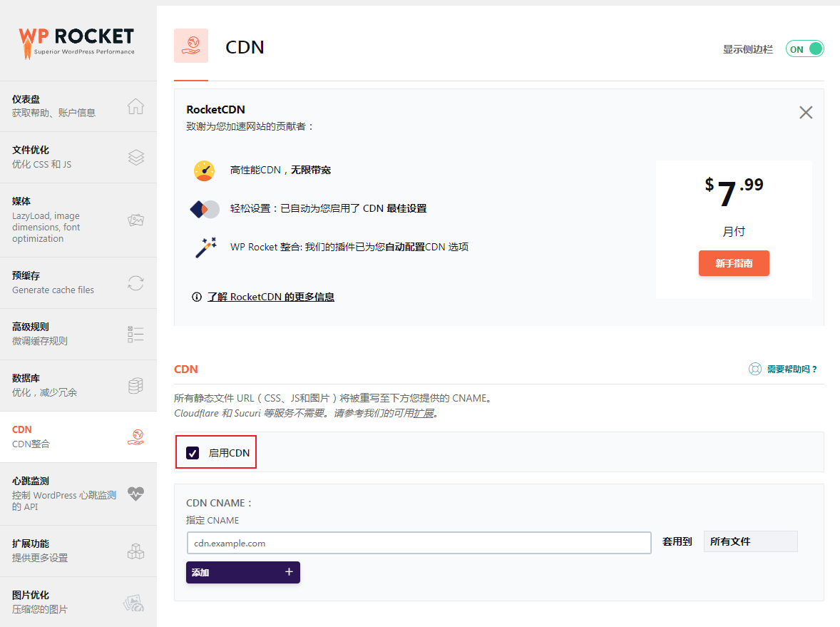
Task: Dismiss the RocketCDN promo banner
Action: (x=805, y=113)
